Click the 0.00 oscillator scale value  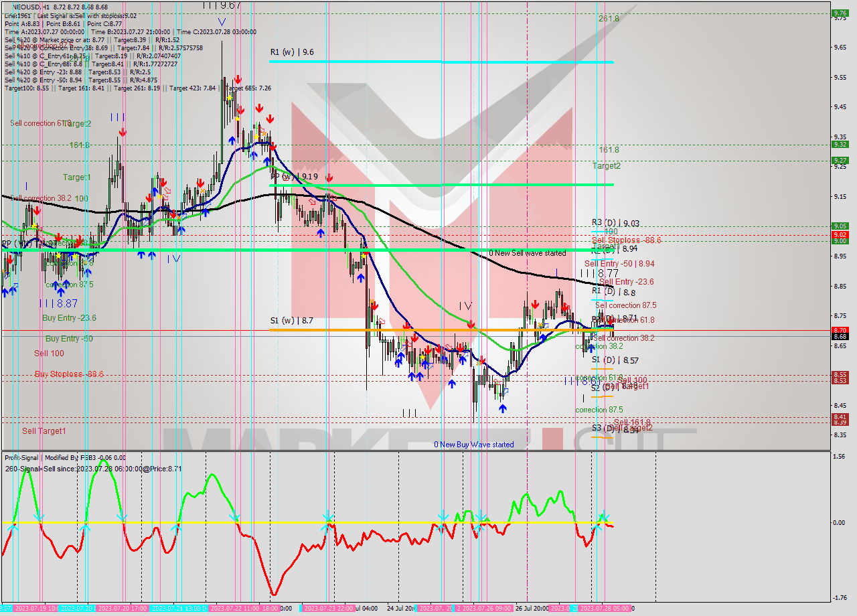840,523
